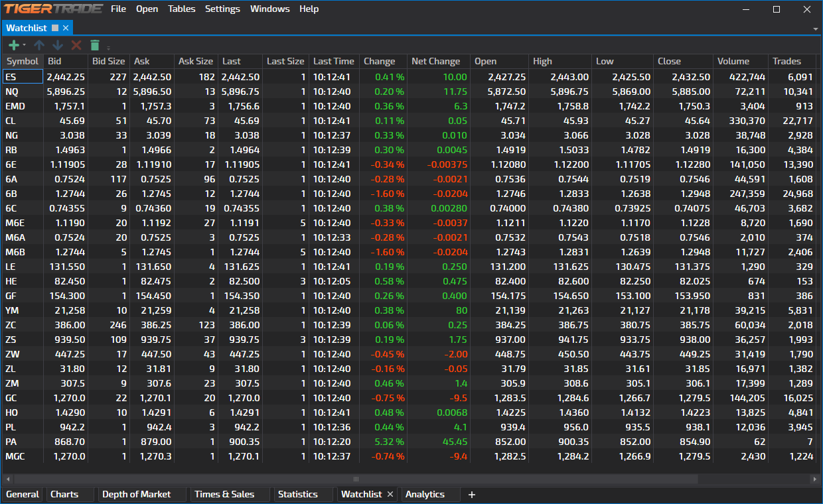Sort by the Volume column header

click(x=741, y=61)
